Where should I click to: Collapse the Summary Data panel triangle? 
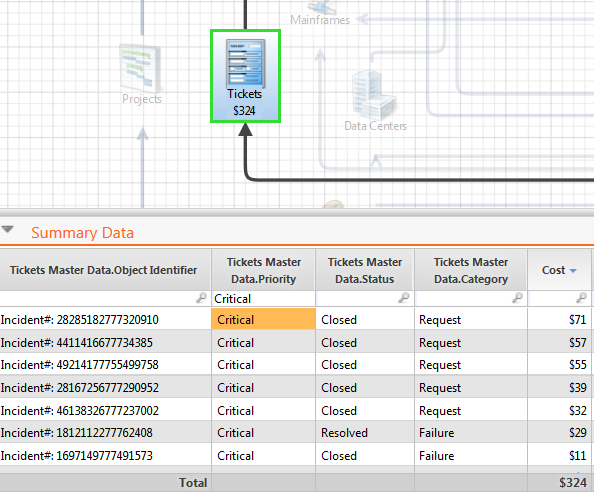(x=7, y=229)
